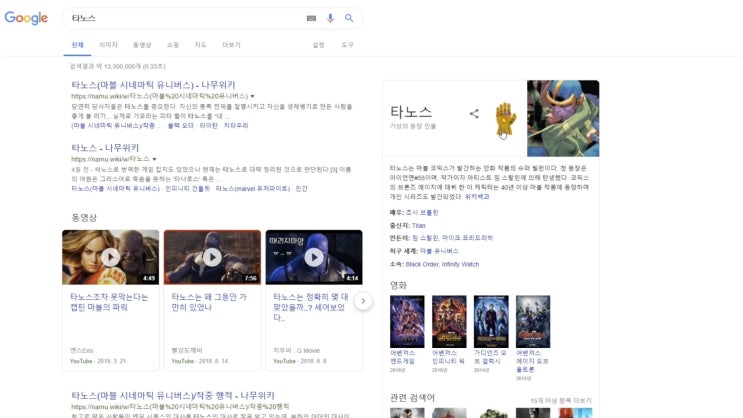Screen dimensions: 743x418
Task: Open 어벤져스: 인피니티 워 movie poster
Action: [x=449, y=321]
